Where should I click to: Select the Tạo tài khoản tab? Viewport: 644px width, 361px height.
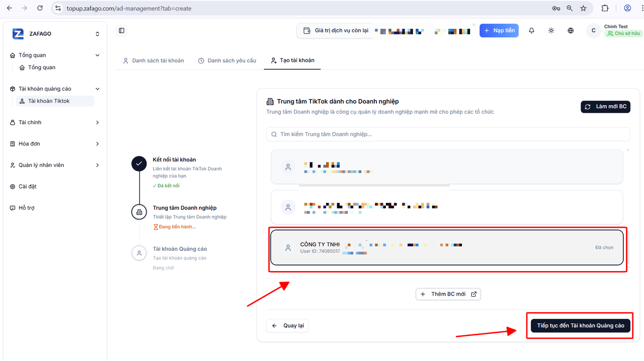(292, 60)
